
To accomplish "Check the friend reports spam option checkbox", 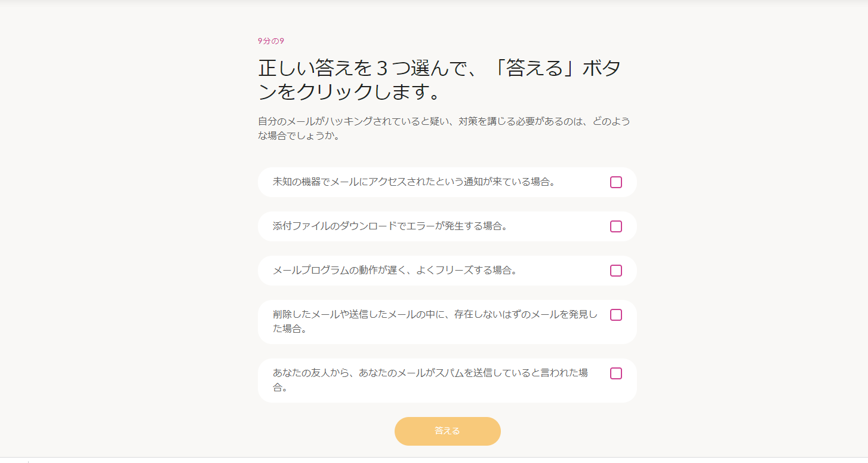I will pyautogui.click(x=615, y=373).
